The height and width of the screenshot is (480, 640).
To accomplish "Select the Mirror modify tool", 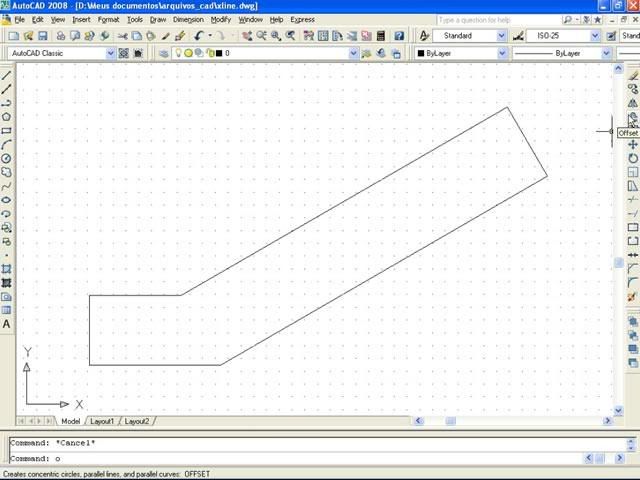I will 633,103.
